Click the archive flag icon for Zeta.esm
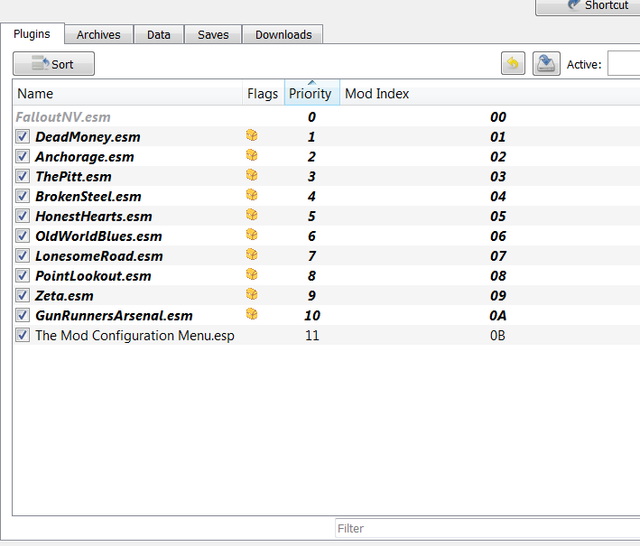This screenshot has height=546, width=640. (252, 294)
